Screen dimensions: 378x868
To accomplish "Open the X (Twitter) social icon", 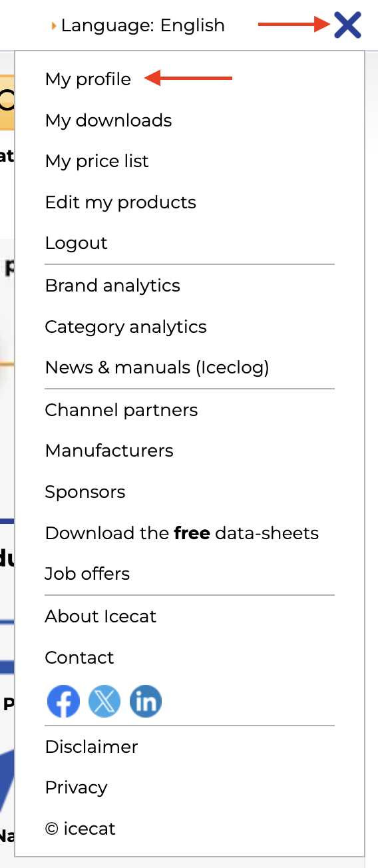I will pyautogui.click(x=104, y=702).
